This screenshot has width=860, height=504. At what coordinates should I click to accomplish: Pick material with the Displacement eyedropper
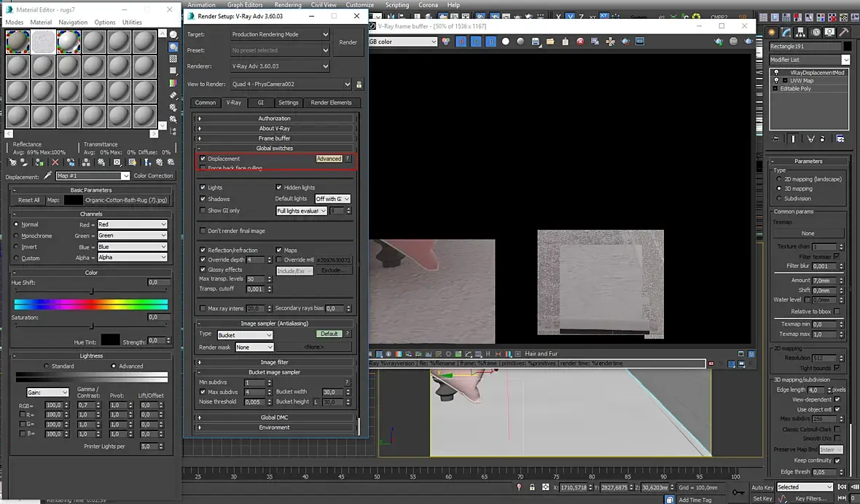(x=48, y=176)
